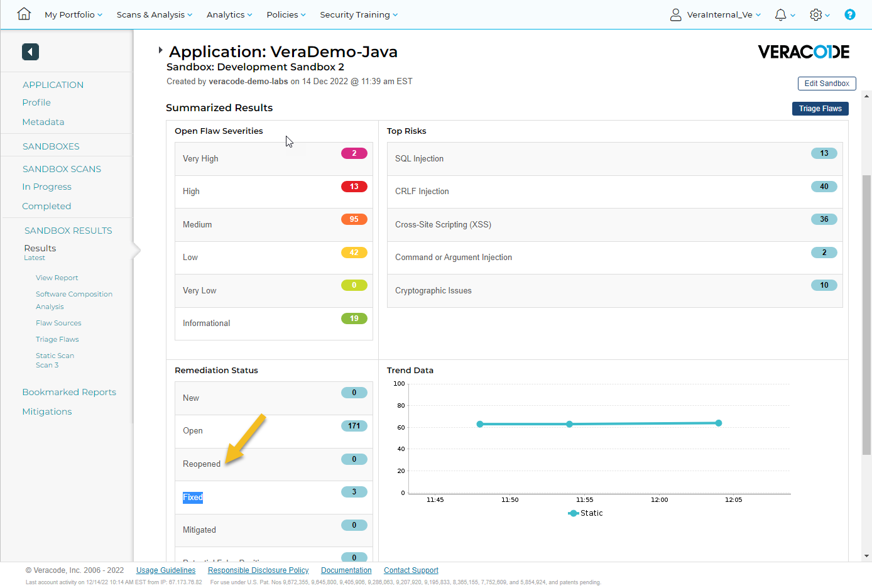Click the Medium count 95 badge
This screenshot has width=872, height=588.
(354, 219)
